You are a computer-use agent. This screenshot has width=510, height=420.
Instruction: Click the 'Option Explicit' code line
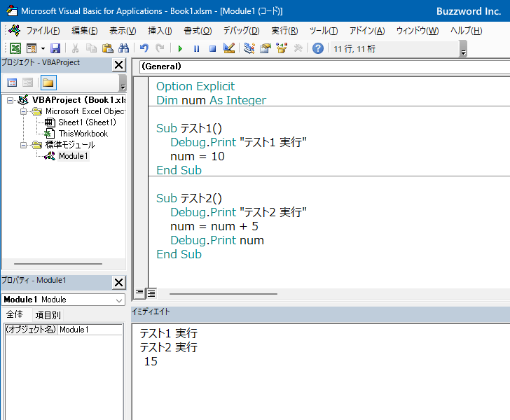pyautogui.click(x=195, y=86)
